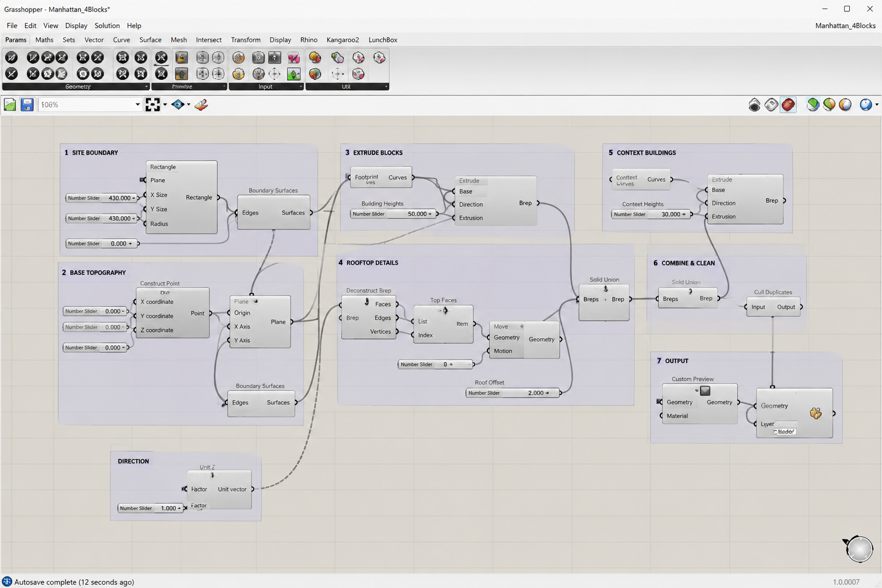Click the Building Heights slider at 50.000
Screen dimensions: 882x588
394,214
